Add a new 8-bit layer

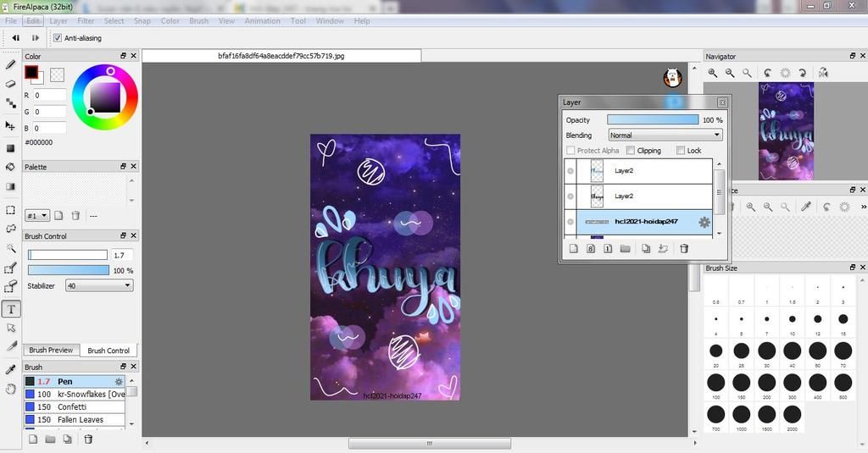pyautogui.click(x=591, y=249)
